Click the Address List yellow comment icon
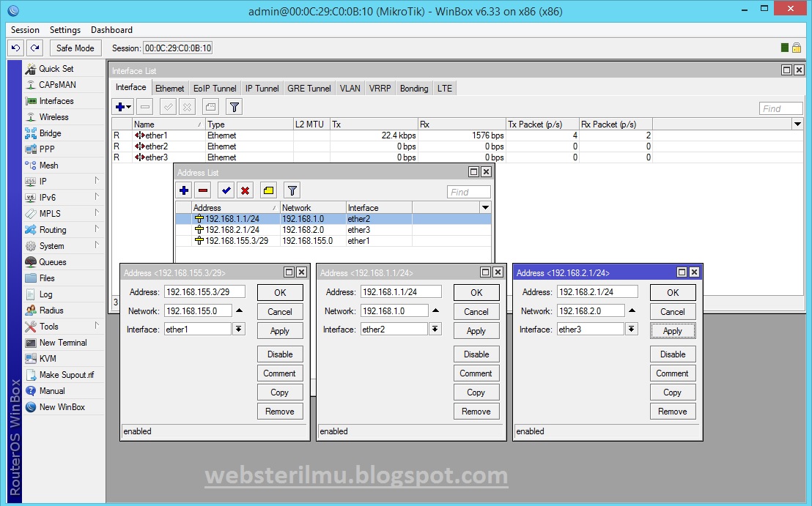Image resolution: width=812 pixels, height=506 pixels. coord(268,190)
